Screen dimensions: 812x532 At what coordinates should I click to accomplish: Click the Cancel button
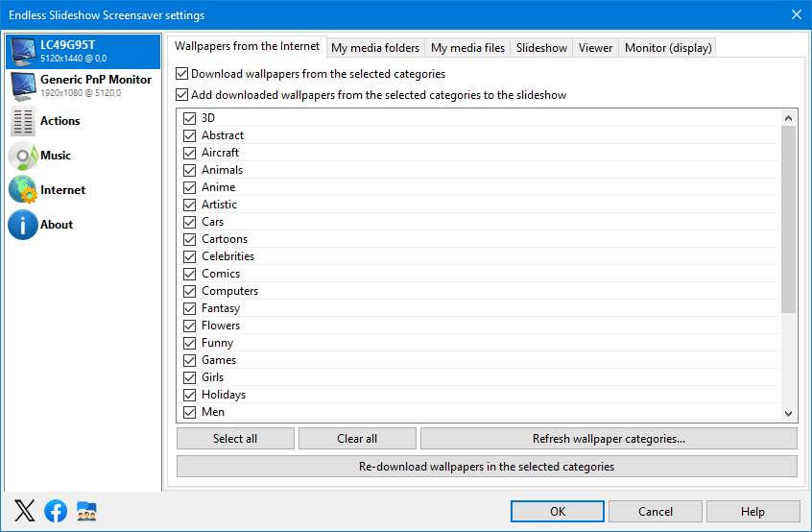(x=656, y=511)
